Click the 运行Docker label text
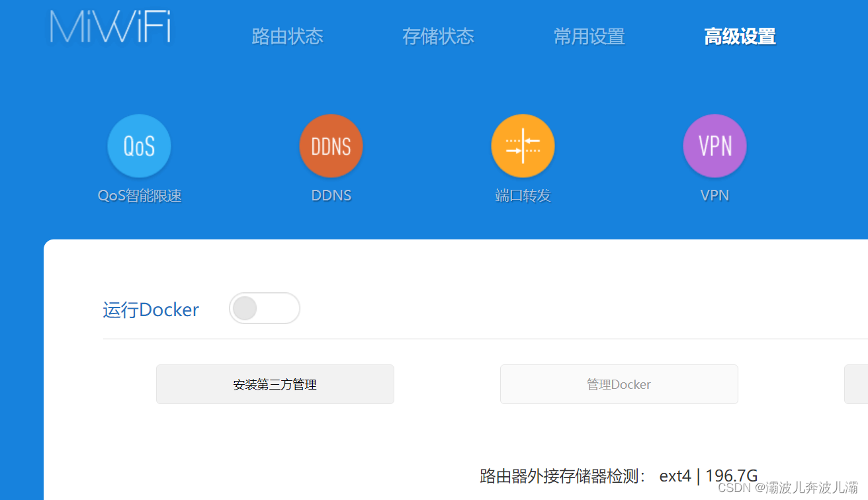The image size is (868, 500). [151, 310]
